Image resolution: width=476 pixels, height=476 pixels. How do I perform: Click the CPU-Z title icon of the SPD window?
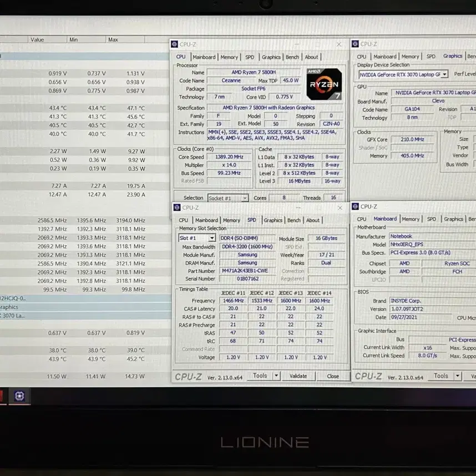pos(177,207)
